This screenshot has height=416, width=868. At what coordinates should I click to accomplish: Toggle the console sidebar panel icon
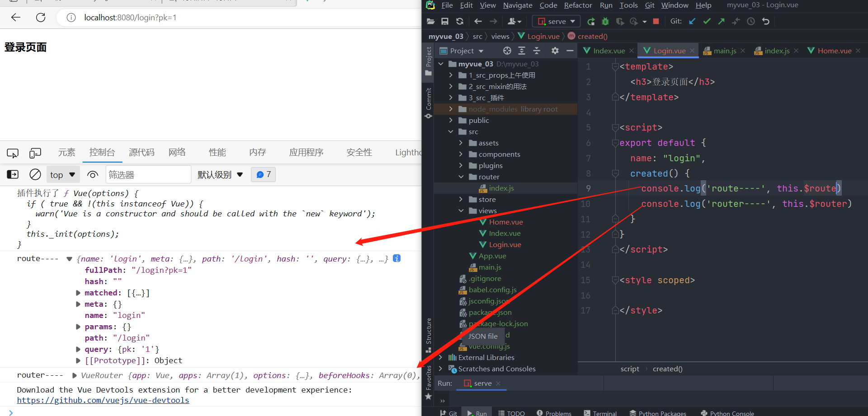tap(13, 174)
